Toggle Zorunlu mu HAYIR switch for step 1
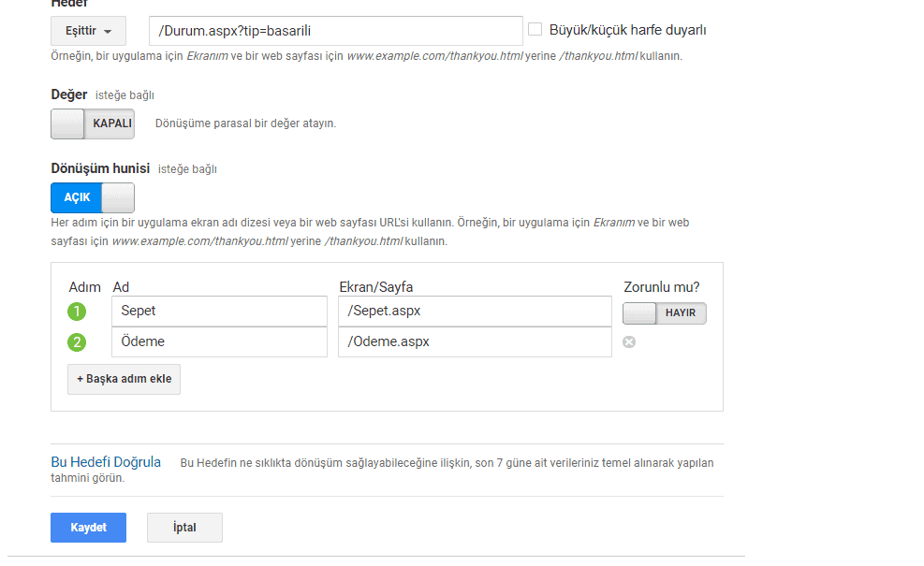This screenshot has width=924, height=566. click(664, 312)
